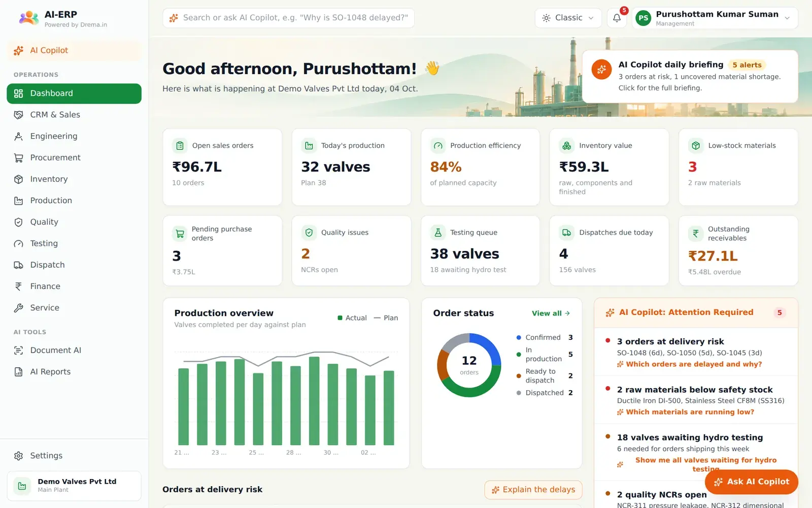Click the Settings gear icon

(19, 456)
